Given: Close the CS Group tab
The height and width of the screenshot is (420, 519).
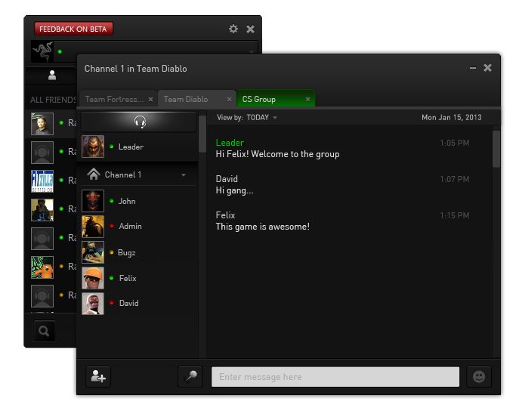Looking at the screenshot, I should [x=307, y=99].
